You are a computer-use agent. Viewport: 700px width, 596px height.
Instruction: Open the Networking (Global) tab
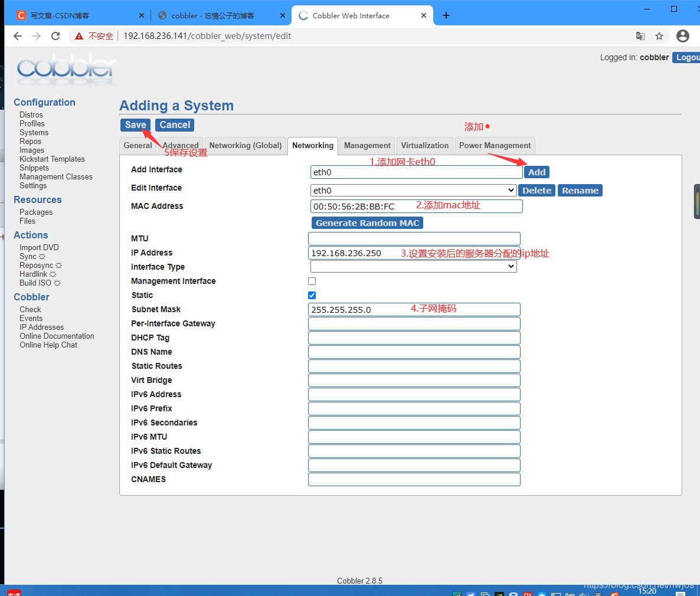click(246, 146)
